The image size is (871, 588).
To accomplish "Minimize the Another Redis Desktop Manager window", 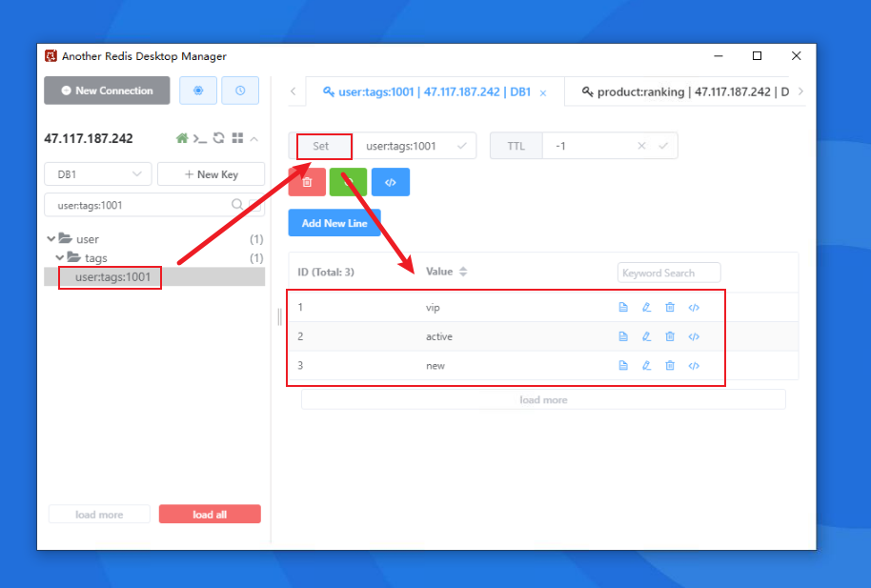I will click(719, 55).
